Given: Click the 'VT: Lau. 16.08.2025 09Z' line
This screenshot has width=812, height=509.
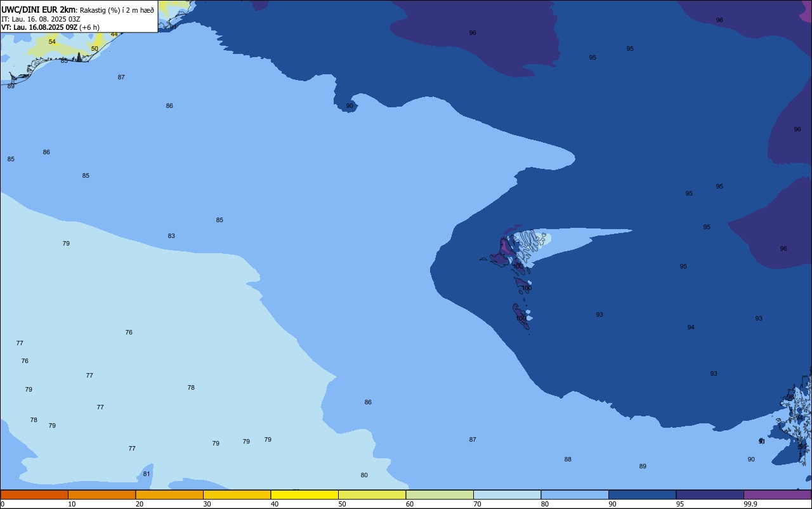Looking at the screenshot, I should 39,27.
